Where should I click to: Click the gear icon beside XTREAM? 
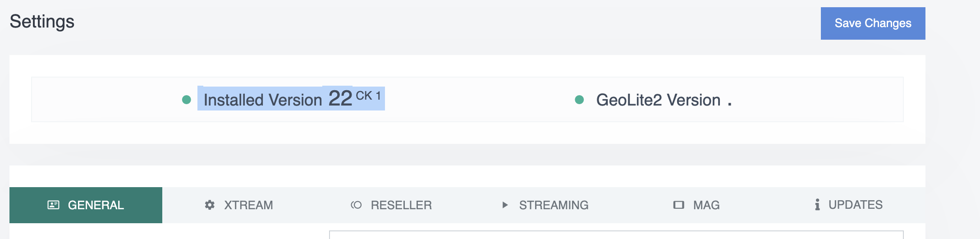[210, 205]
